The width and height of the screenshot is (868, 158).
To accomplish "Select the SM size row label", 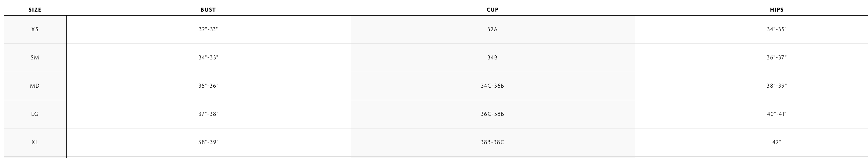I will 35,58.
